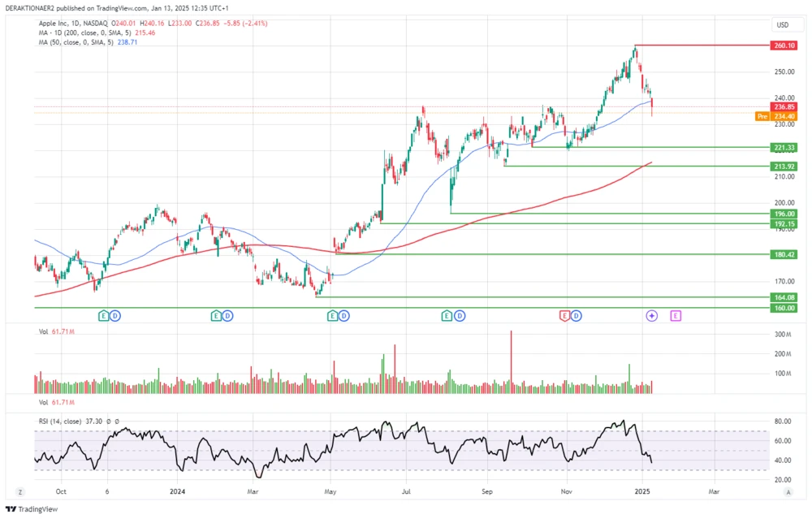Viewport: 812px width, 519px height.
Task: Select the dividend D icon under September
Action: pyautogui.click(x=460, y=315)
